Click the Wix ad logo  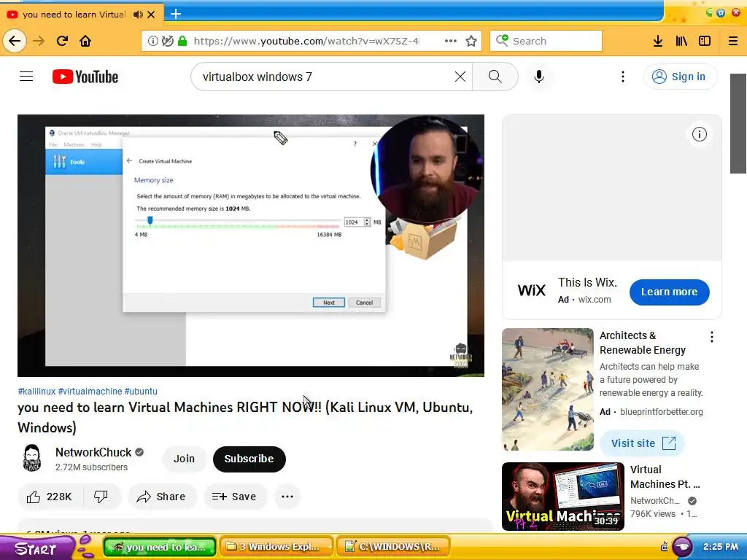[x=531, y=290]
